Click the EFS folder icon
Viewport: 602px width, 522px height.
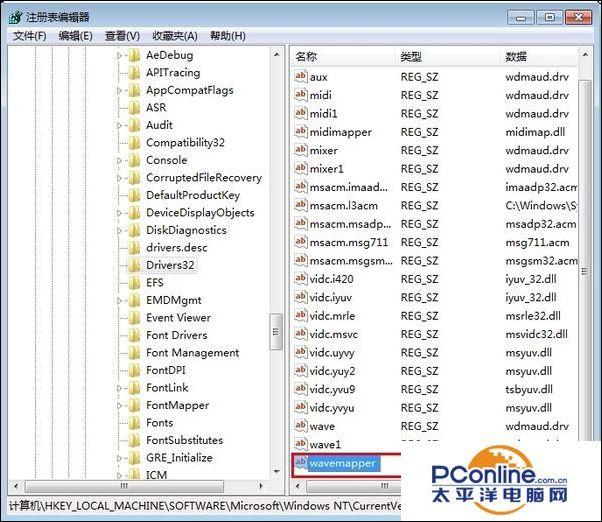coord(134,282)
